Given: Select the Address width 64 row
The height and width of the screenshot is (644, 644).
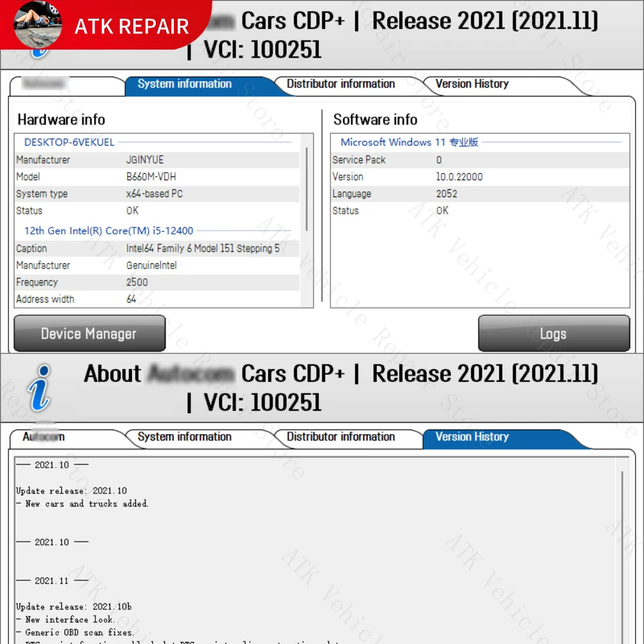Looking at the screenshot, I should [158, 299].
